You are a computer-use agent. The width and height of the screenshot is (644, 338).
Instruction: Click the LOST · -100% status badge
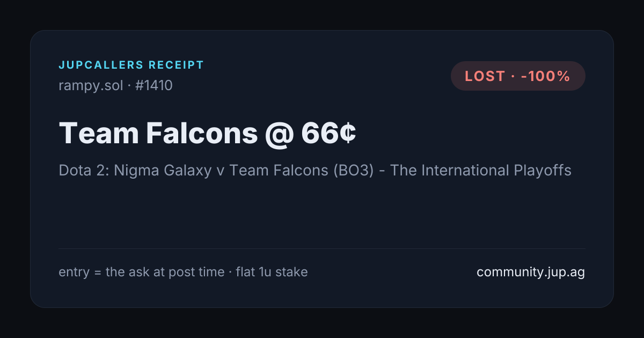518,76
